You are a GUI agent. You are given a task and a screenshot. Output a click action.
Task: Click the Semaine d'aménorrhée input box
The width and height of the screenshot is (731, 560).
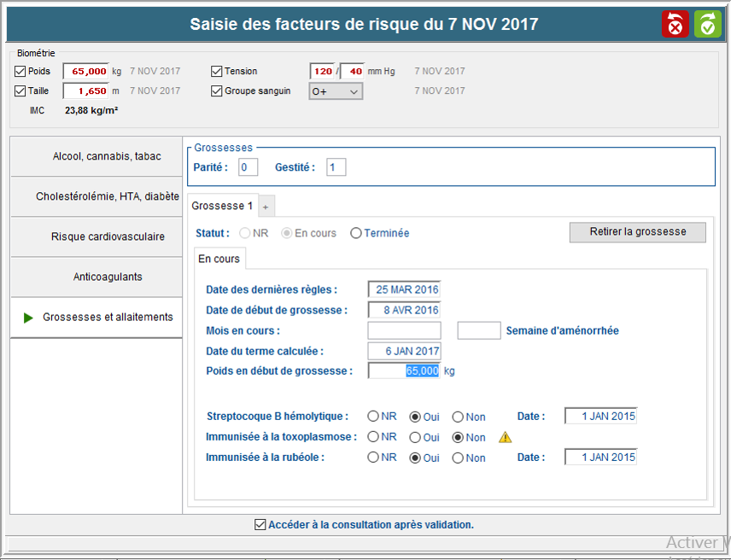478,330
